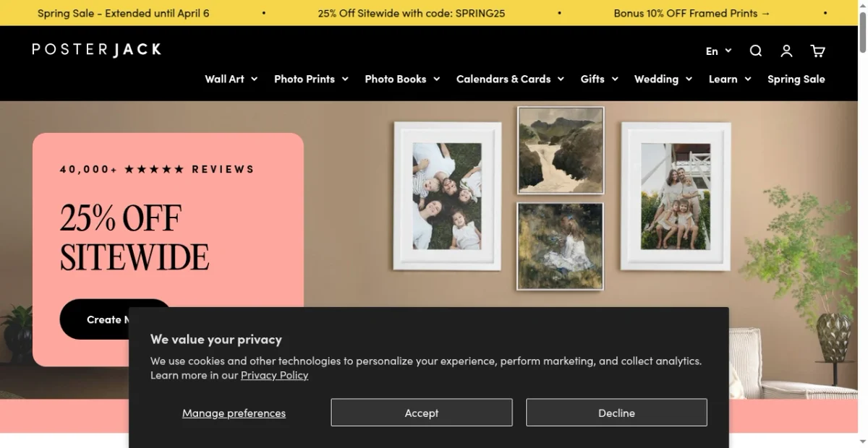Click the five-star reviews rating
The height and width of the screenshot is (448, 868).
click(x=154, y=169)
